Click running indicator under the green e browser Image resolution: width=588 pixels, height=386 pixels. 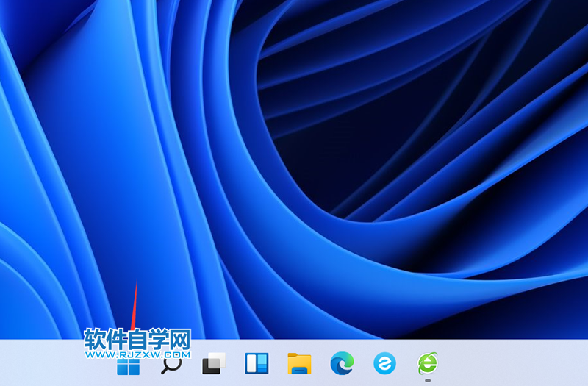[x=427, y=380]
